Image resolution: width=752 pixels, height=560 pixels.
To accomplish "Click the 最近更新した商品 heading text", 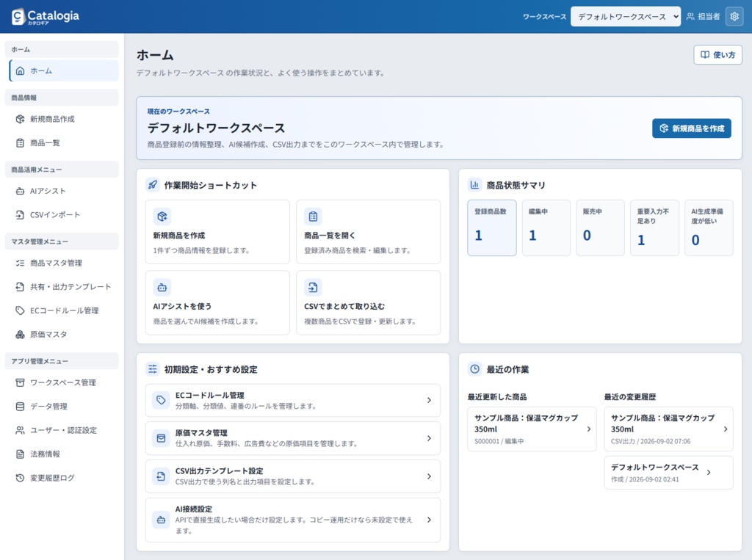I will pos(497,396).
